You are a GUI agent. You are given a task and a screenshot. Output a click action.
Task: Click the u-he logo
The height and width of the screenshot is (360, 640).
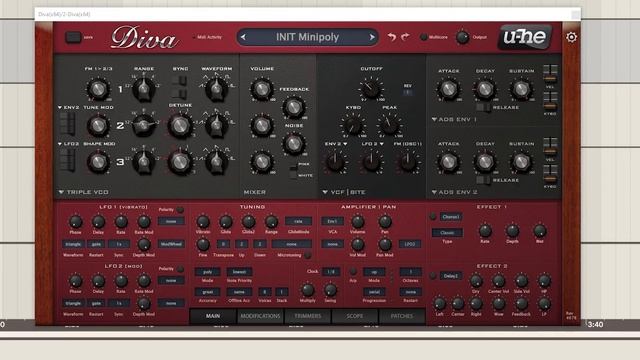click(x=524, y=37)
